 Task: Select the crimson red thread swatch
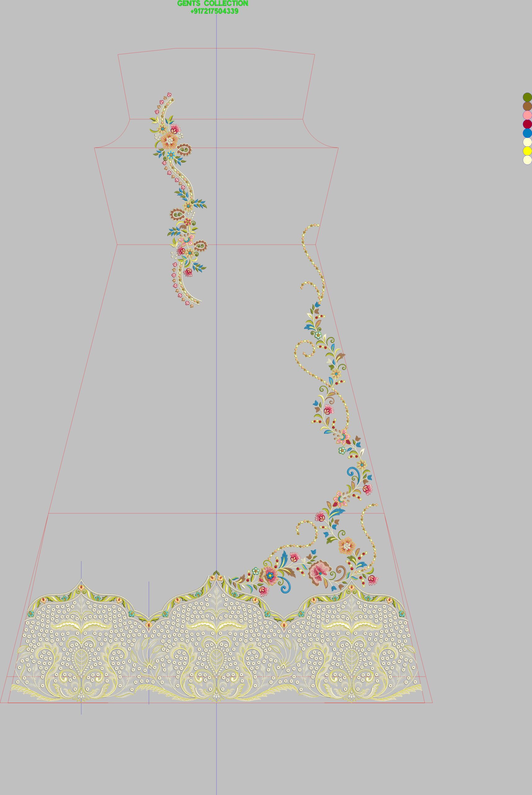[x=527, y=124]
